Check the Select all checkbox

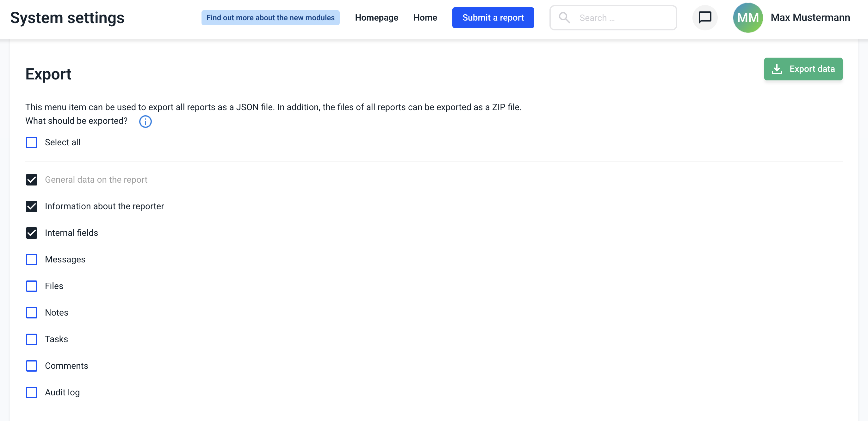[32, 142]
